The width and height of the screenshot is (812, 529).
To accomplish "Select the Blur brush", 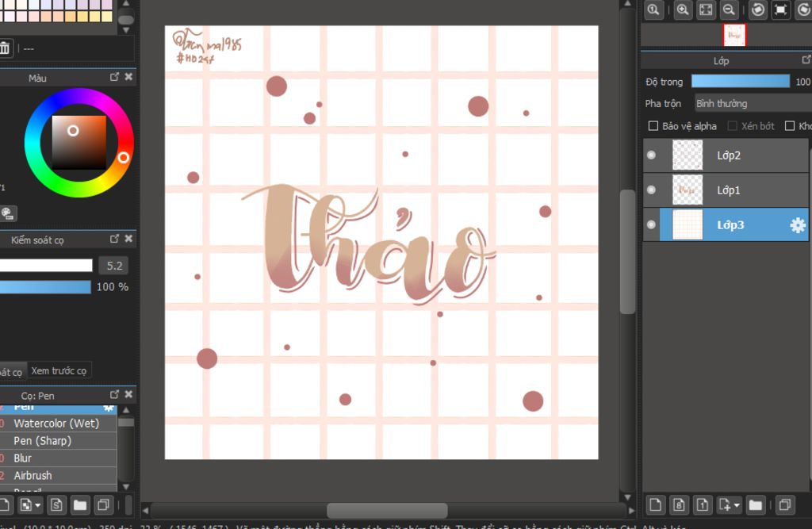I will tap(58, 458).
